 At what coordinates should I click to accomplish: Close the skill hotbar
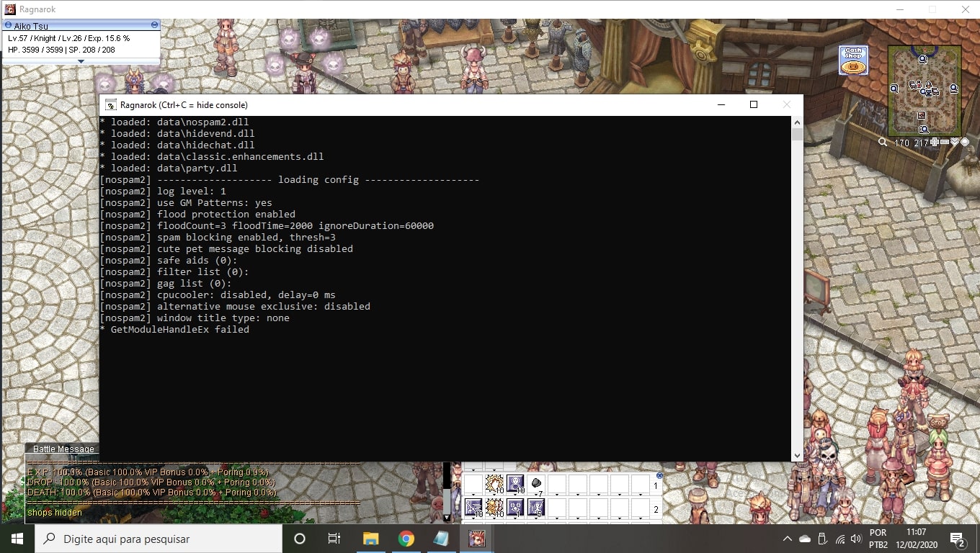click(x=659, y=476)
